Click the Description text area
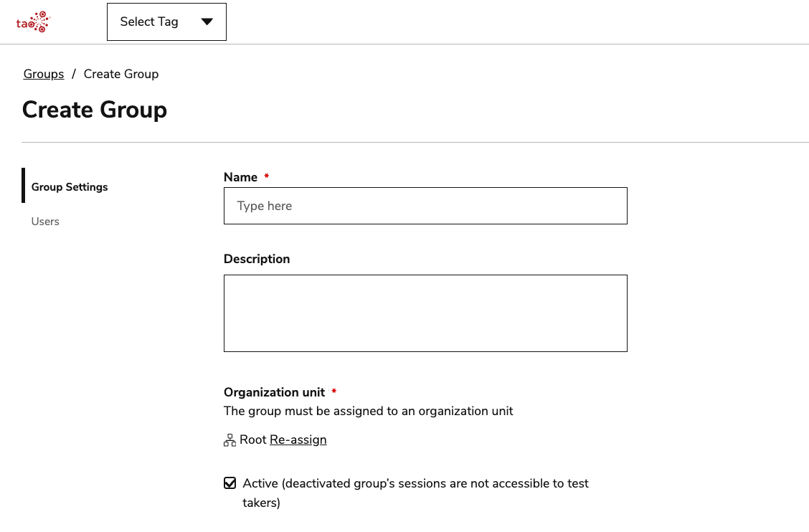The height and width of the screenshot is (532, 809). point(425,313)
